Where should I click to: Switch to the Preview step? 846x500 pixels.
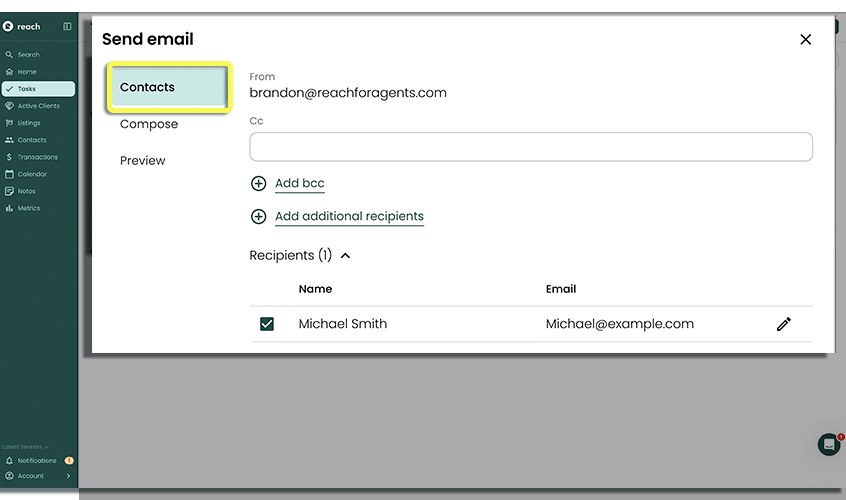pyautogui.click(x=143, y=161)
